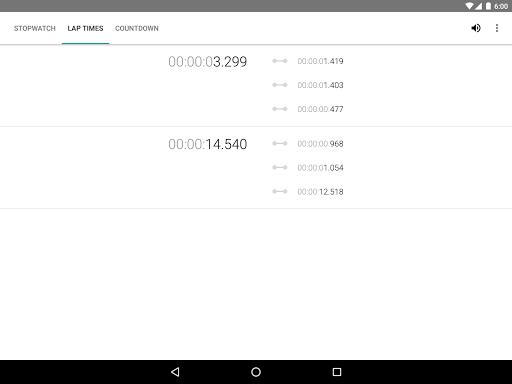Tap the Android recent apps square button
This screenshot has height=384, width=512.
pyautogui.click(x=337, y=372)
